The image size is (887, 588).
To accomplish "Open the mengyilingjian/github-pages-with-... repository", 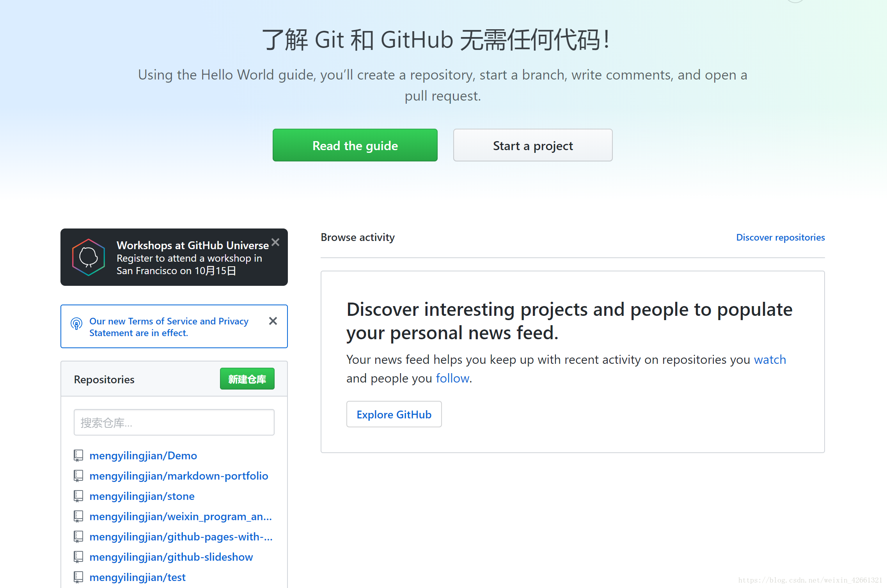I will tap(181, 537).
